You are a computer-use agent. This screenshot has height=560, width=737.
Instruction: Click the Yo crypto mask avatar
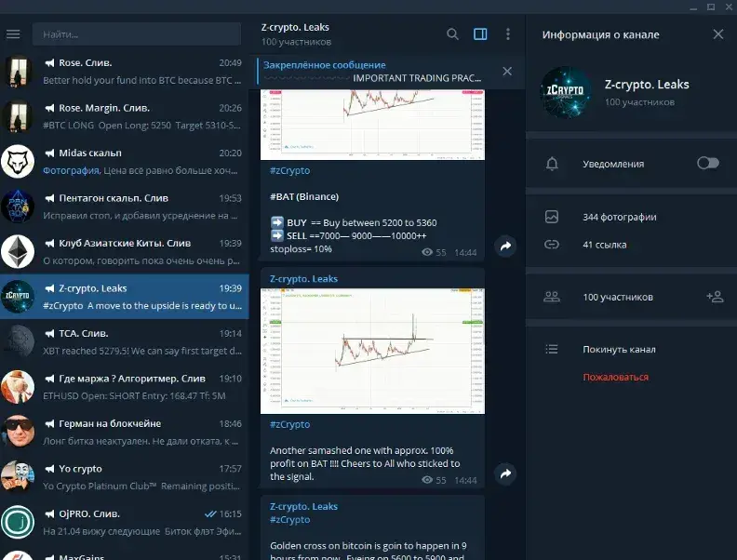point(18,477)
